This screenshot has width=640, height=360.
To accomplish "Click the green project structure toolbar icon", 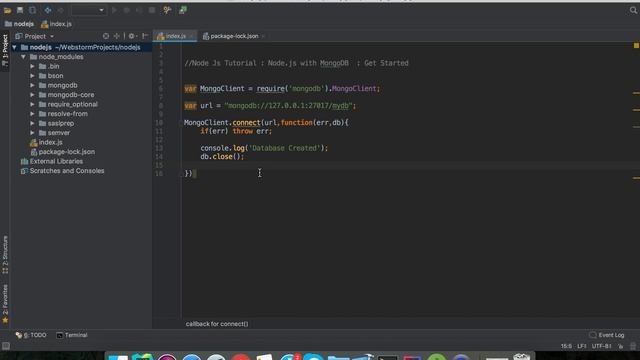I will [x=182, y=10].
